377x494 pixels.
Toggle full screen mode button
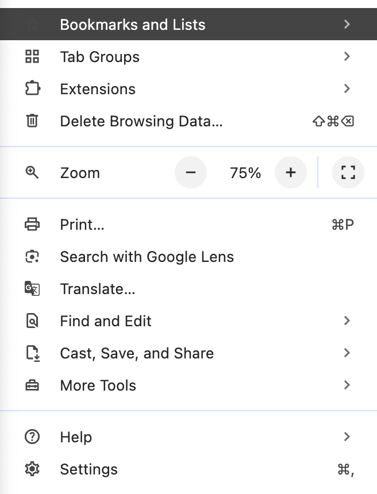click(348, 173)
